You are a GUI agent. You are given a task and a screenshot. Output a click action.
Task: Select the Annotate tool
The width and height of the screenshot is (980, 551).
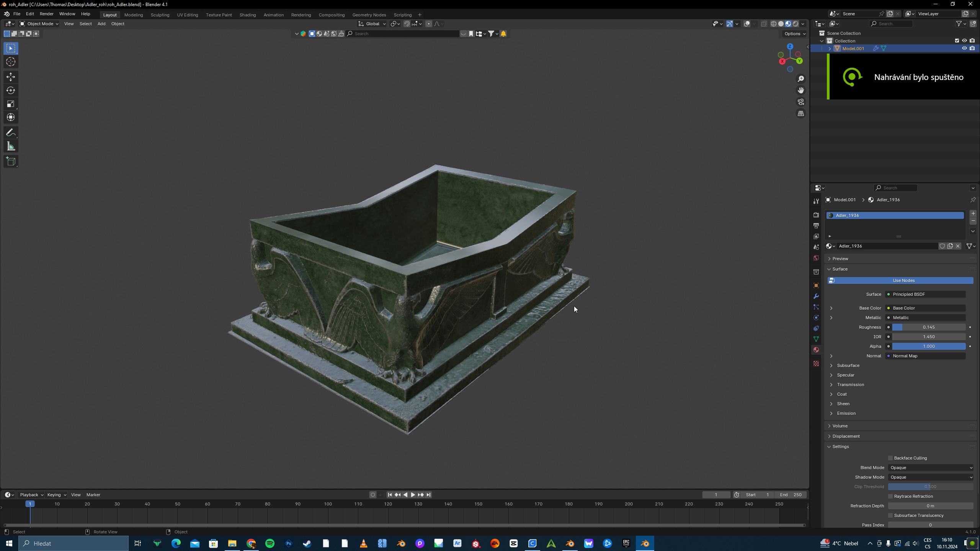(11, 133)
